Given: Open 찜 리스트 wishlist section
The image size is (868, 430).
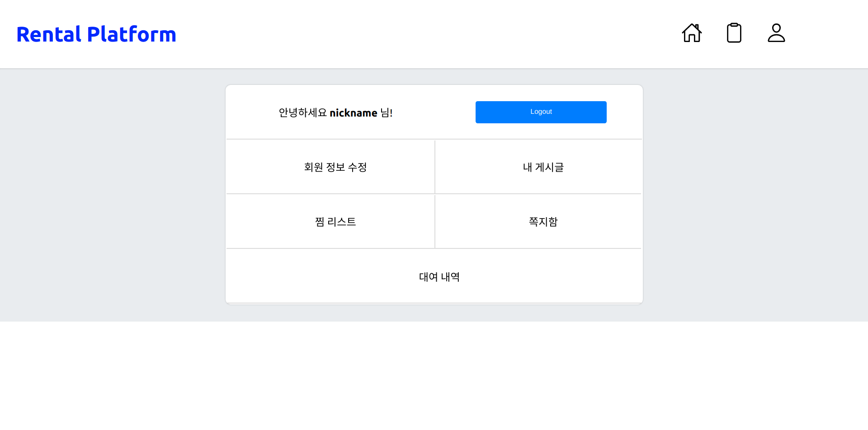Looking at the screenshot, I should 335,221.
